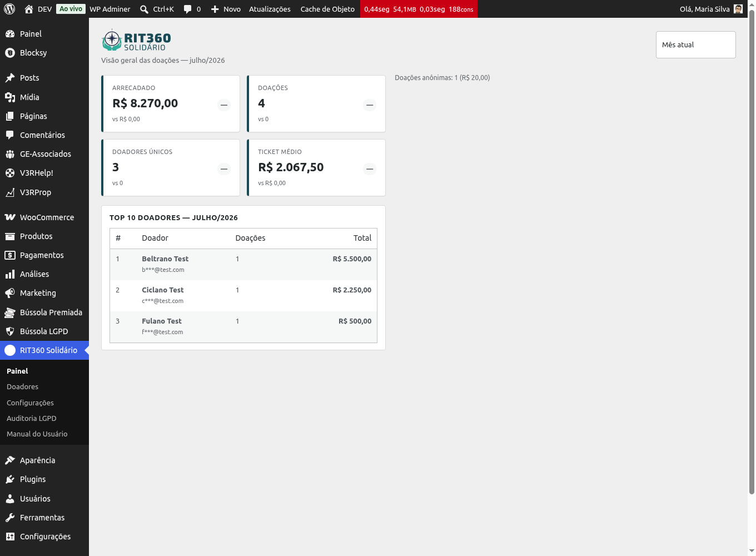Screen dimensions: 756x556
Task: Click the Doadores Únicos trend indicator badge
Action: (224, 169)
